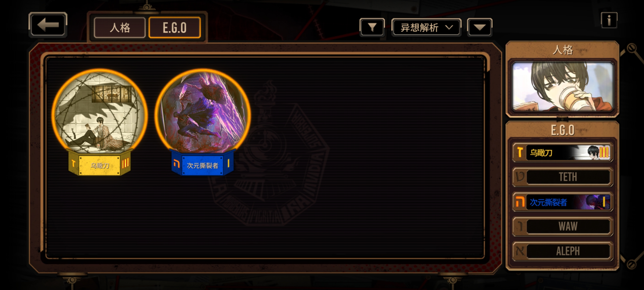
Task: Toggle sort order with the down triangle button
Action: tap(480, 27)
